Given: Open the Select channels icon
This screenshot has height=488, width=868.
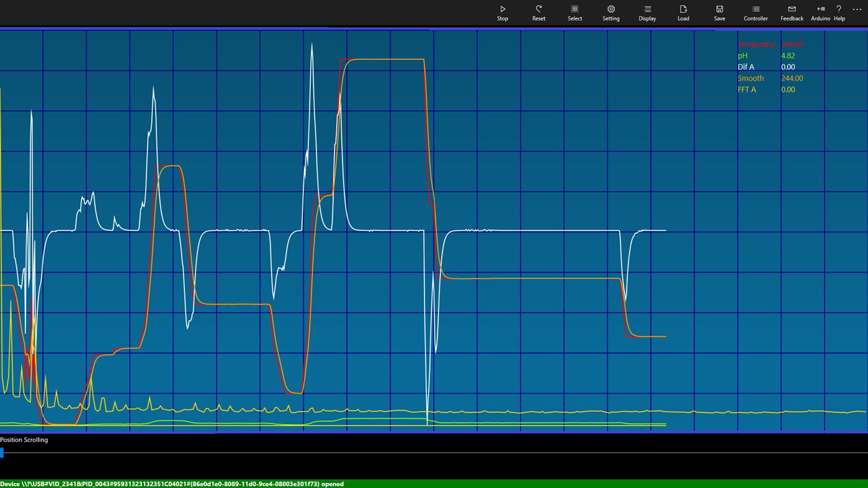Looking at the screenshot, I should pos(575,9).
